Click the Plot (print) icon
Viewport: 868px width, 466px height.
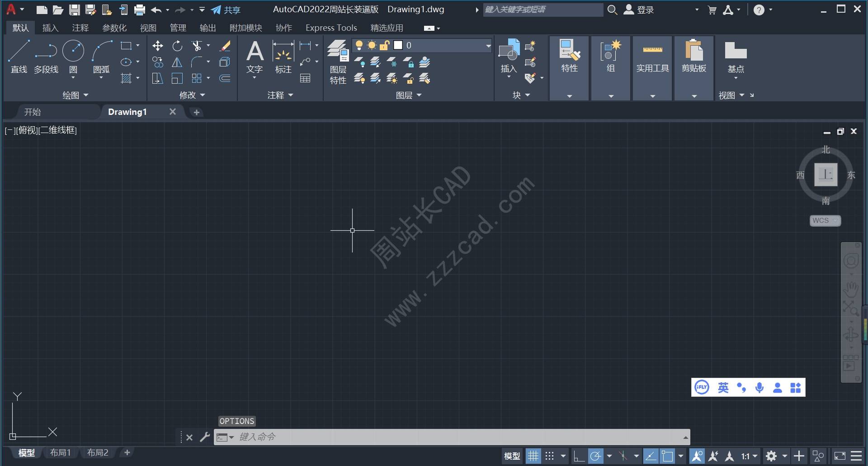tap(140, 10)
